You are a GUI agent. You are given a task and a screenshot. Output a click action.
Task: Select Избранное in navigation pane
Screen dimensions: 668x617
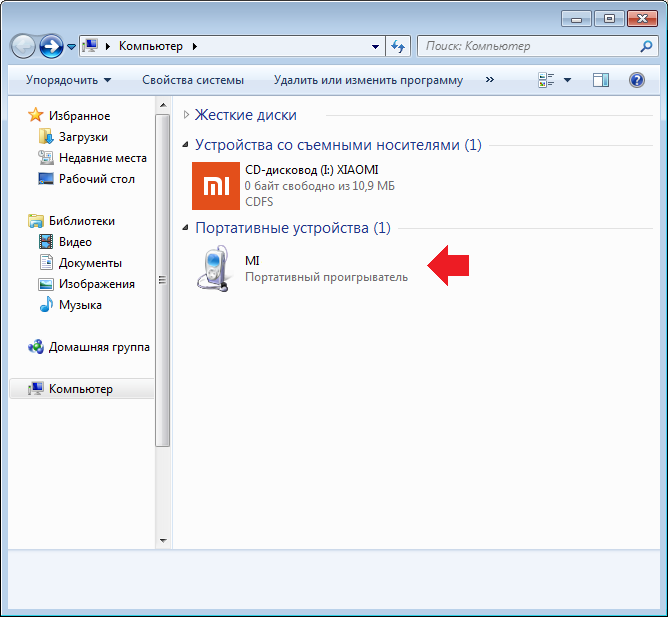click(x=79, y=116)
